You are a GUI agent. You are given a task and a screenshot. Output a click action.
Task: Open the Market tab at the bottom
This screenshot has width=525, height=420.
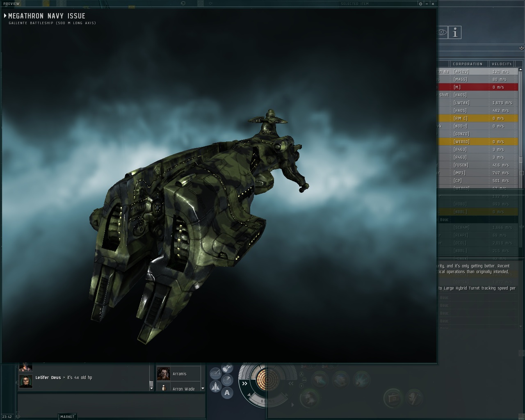tap(68, 417)
